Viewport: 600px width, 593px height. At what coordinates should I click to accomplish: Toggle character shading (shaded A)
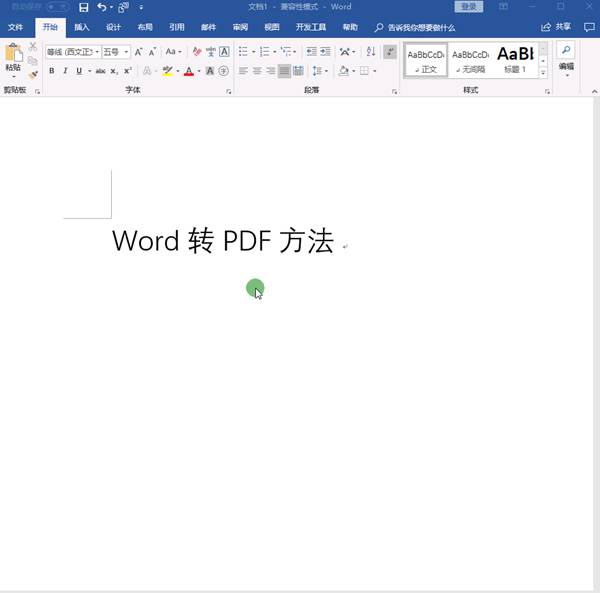[210, 71]
